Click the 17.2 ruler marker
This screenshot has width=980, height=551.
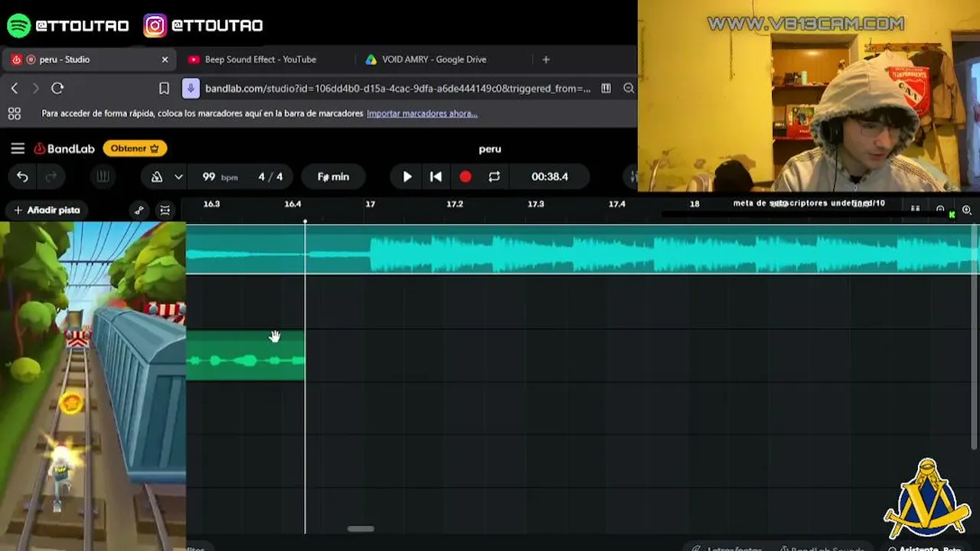coord(455,204)
